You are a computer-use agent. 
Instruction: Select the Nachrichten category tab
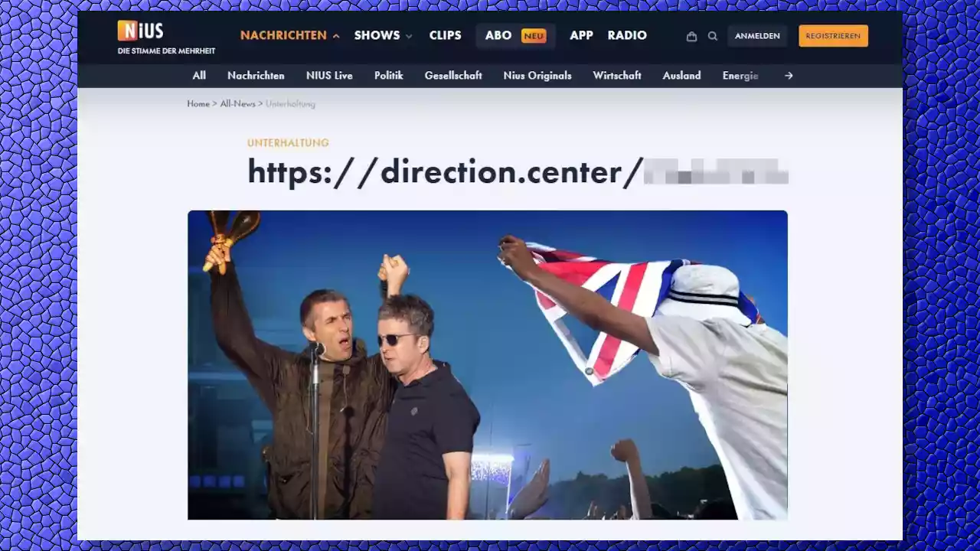pyautogui.click(x=256, y=76)
